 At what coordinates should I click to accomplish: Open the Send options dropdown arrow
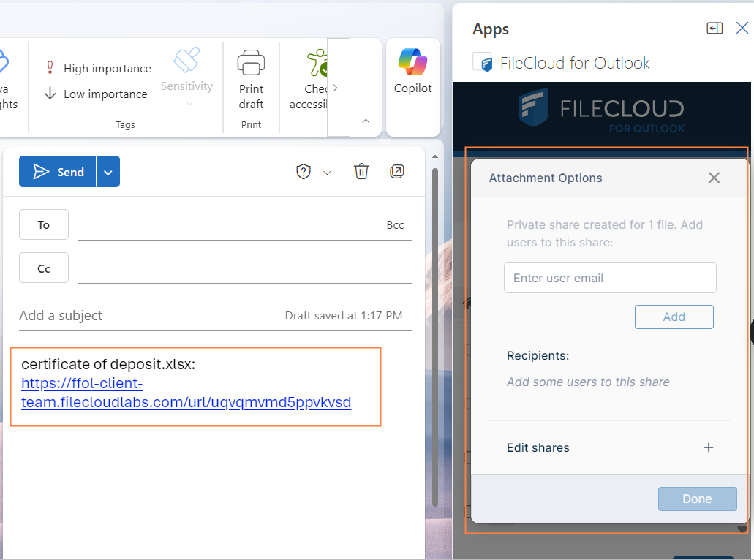pos(108,172)
